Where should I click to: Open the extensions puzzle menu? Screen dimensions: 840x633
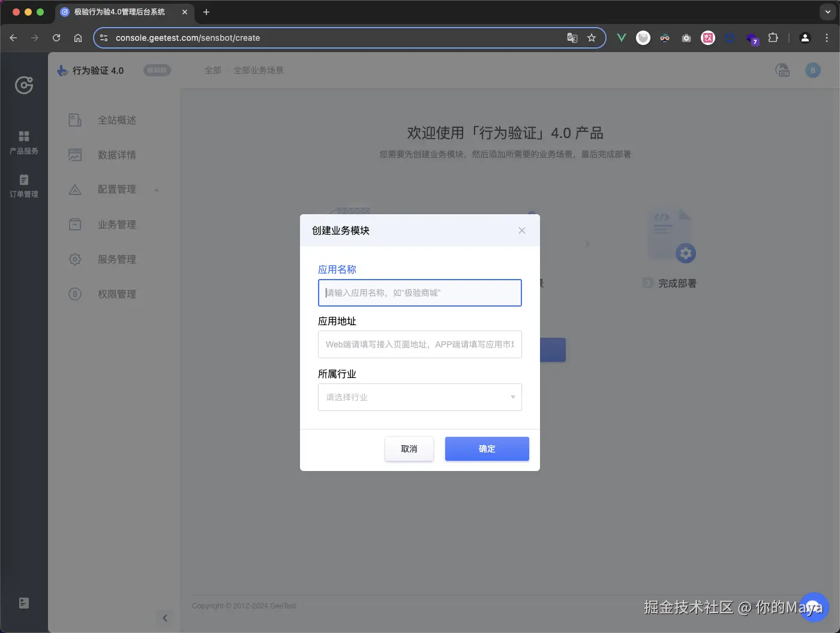(x=773, y=38)
